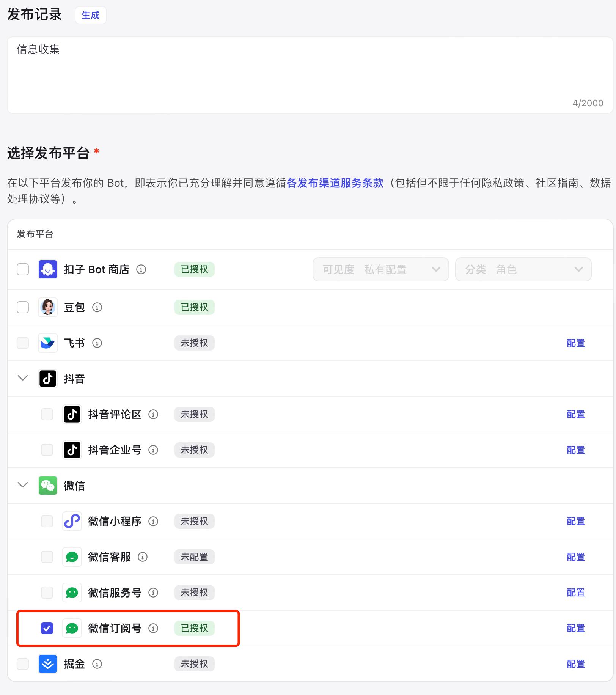Click the 未授权 badge for 飞书
616x695 pixels.
pyautogui.click(x=195, y=343)
